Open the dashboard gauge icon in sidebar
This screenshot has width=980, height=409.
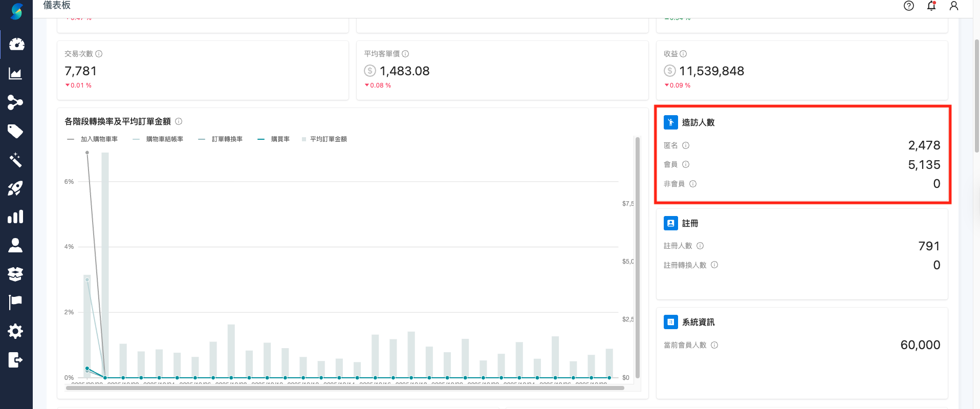point(16,45)
